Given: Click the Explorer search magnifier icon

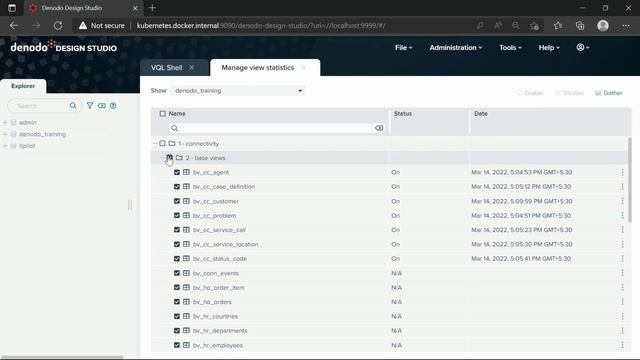Looking at the screenshot, I should 73,106.
